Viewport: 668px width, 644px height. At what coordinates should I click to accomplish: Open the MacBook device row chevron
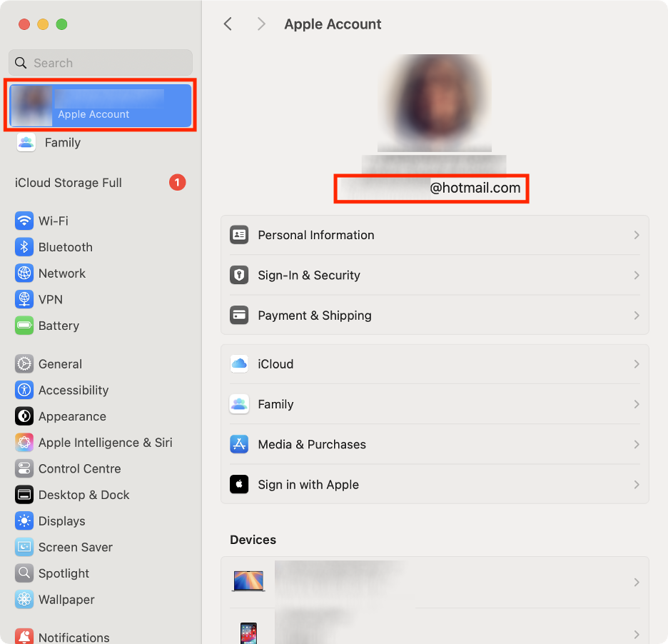637,582
